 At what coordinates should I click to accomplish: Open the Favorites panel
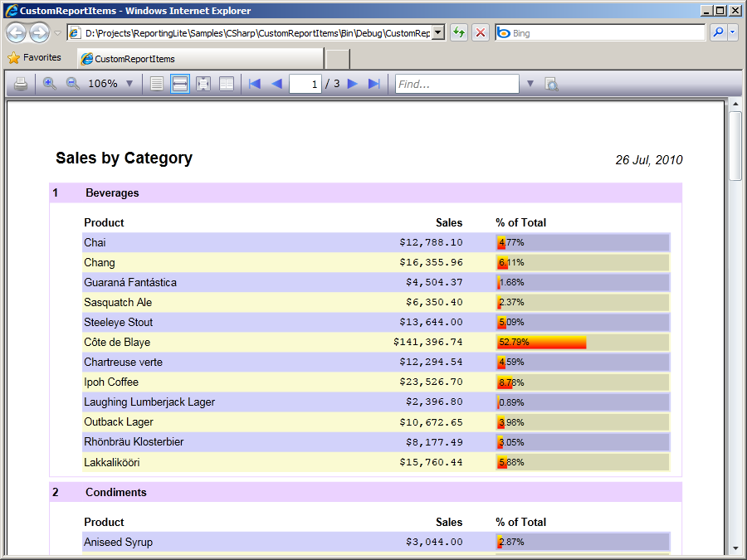pos(35,58)
